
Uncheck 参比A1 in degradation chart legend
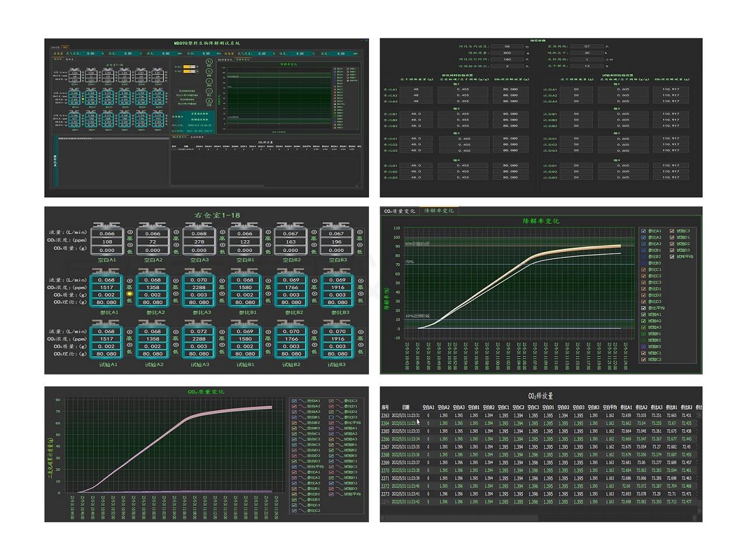pos(643,231)
